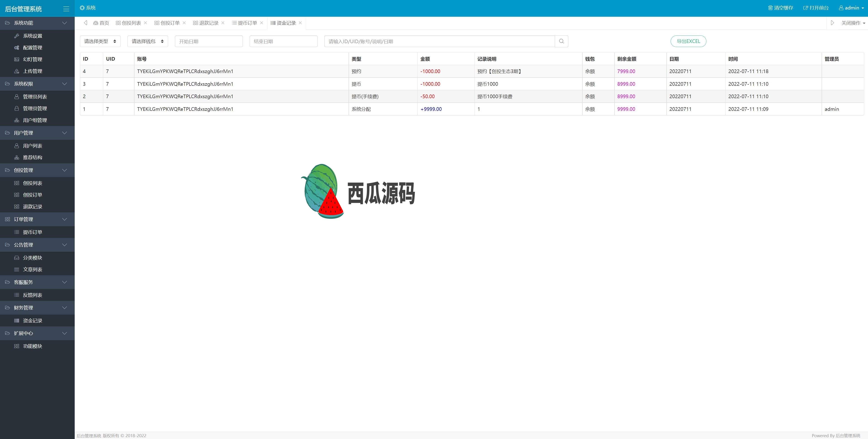Click the 导出EXCEL button
868x439 pixels.
point(689,41)
